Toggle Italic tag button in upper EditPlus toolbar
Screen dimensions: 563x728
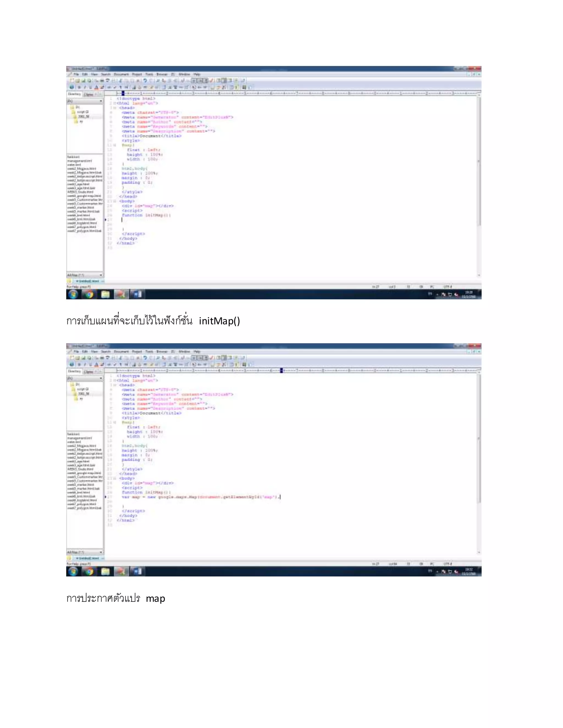tap(85, 87)
